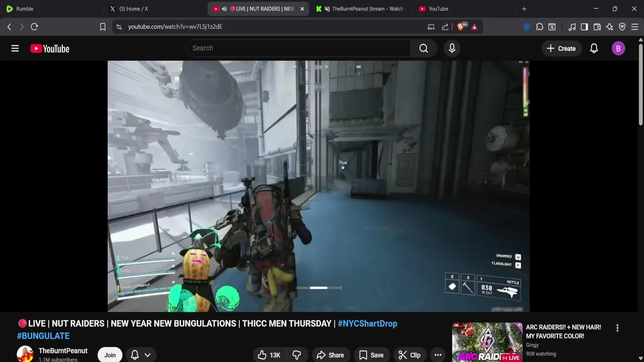Reload the page with refresh icon
Viewport: 644px width, 362px height.
coord(34,27)
